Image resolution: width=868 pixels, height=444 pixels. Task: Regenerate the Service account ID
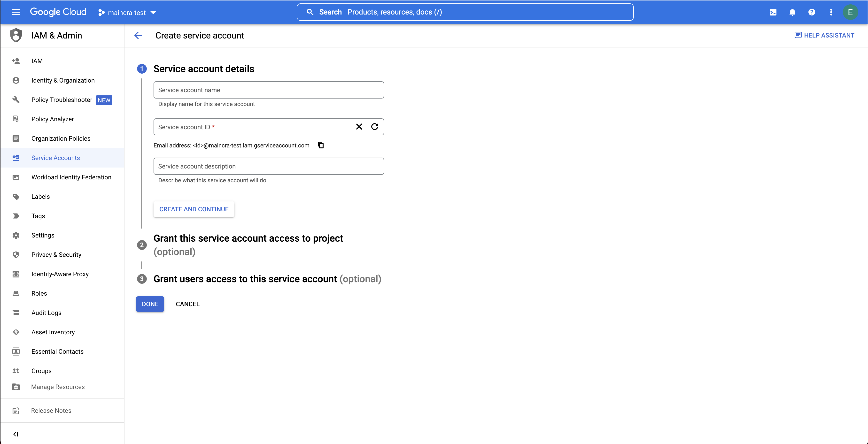[374, 127]
